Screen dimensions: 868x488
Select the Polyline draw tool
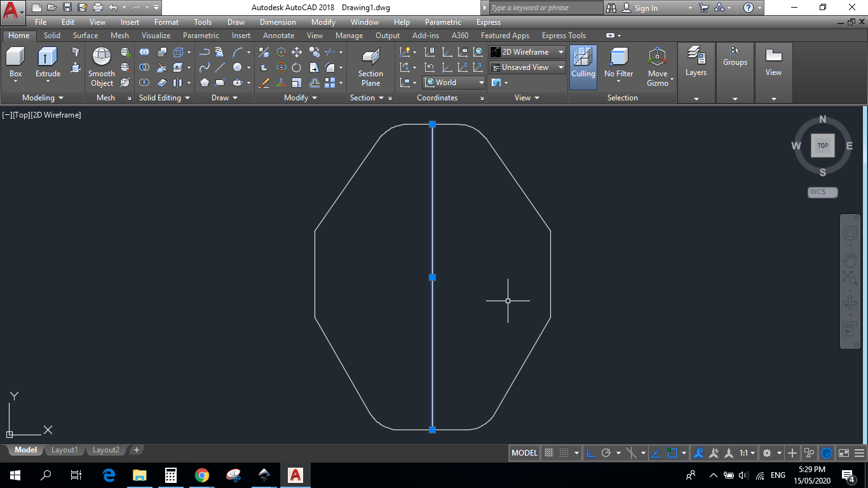(204, 52)
